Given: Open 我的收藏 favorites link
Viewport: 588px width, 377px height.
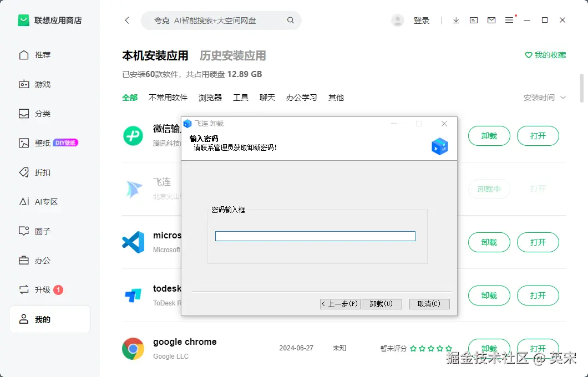Looking at the screenshot, I should point(545,55).
